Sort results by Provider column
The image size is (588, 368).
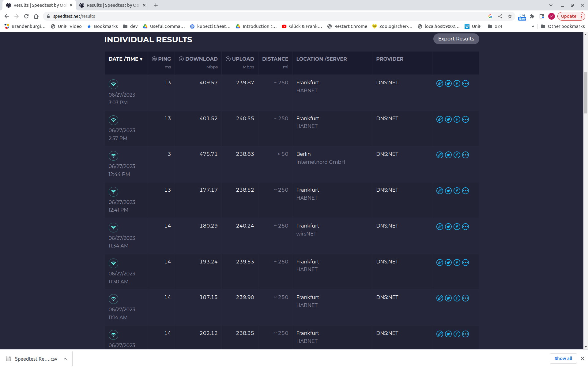click(x=390, y=59)
